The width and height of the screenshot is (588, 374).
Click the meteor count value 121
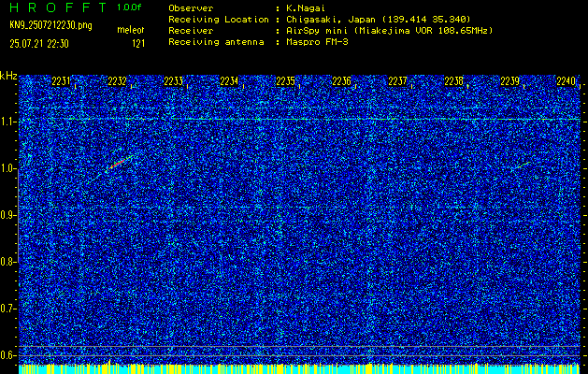click(x=138, y=44)
